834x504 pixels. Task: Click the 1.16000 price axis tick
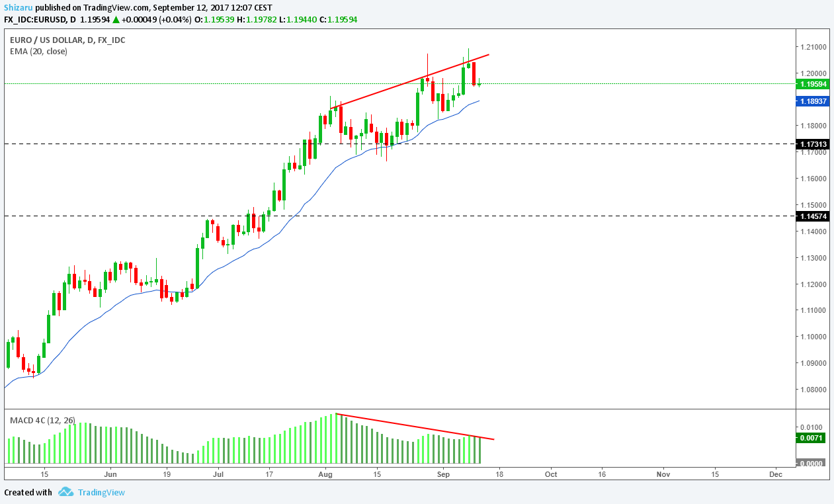[x=813, y=179]
